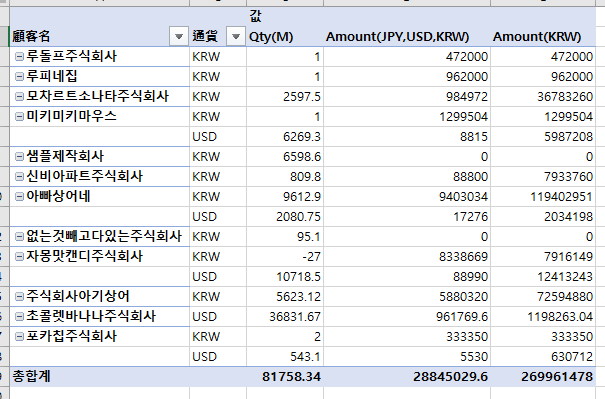This screenshot has height=399, width=605.
Task: Collapse the 루돌프주식회사 group
Action: 19,57
